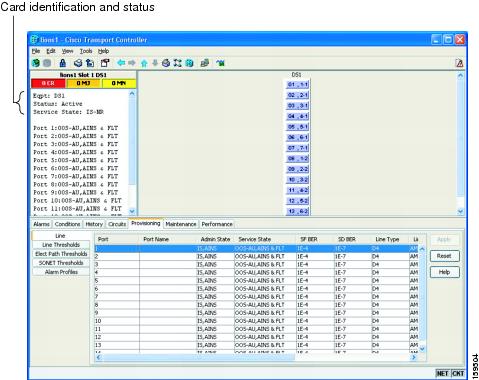This screenshot has width=479, height=380.
Task: Open the Elect Path Thresholds subtab
Action: (x=61, y=254)
